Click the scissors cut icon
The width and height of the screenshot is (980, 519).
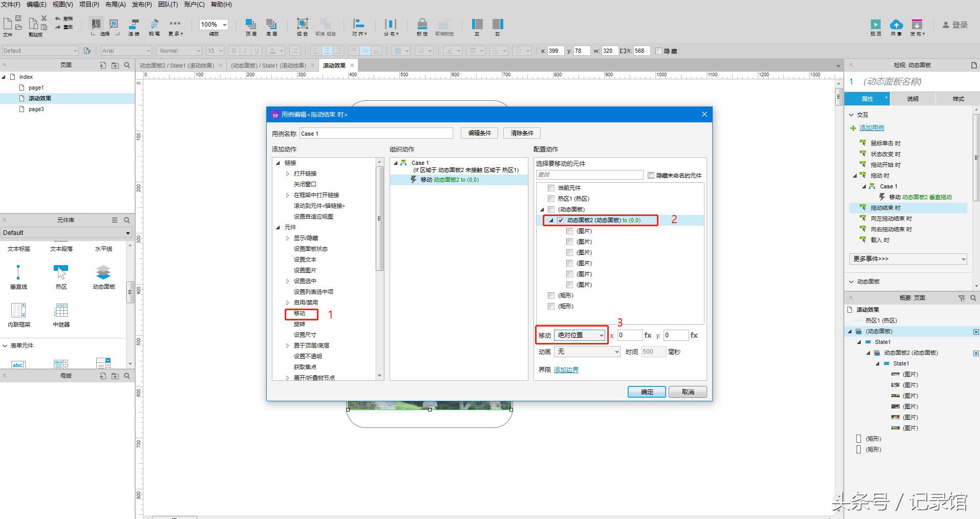[x=44, y=18]
